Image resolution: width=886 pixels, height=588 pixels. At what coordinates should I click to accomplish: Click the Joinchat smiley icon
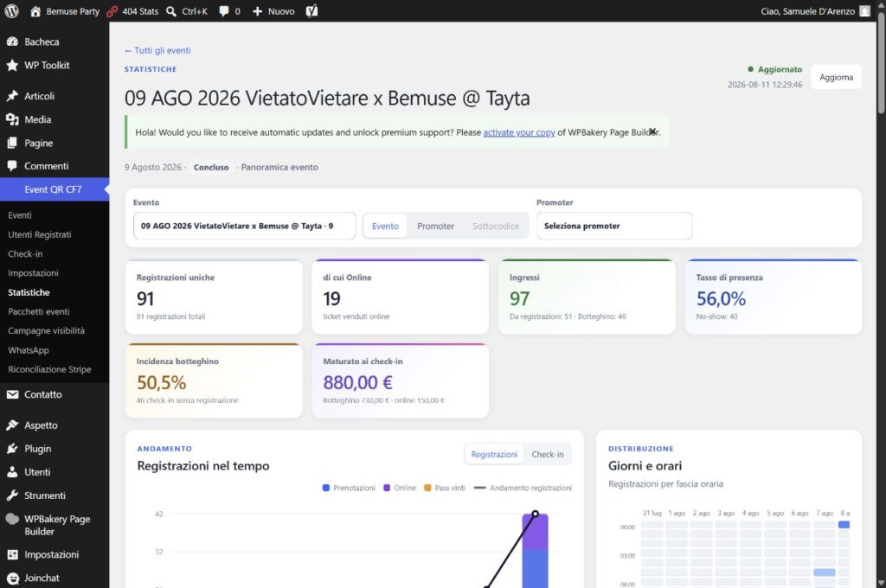(12, 578)
